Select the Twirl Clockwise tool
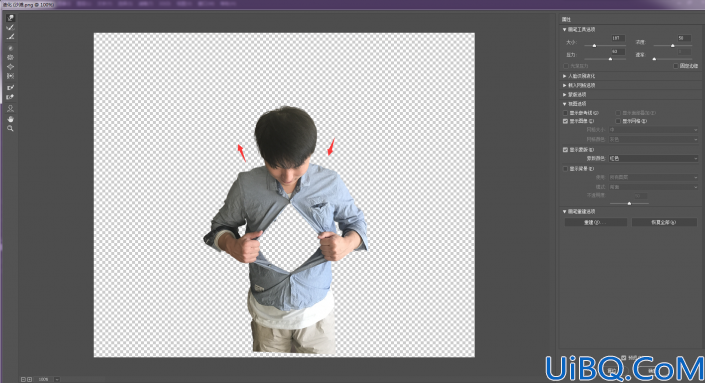The image size is (705, 383). [x=10, y=48]
